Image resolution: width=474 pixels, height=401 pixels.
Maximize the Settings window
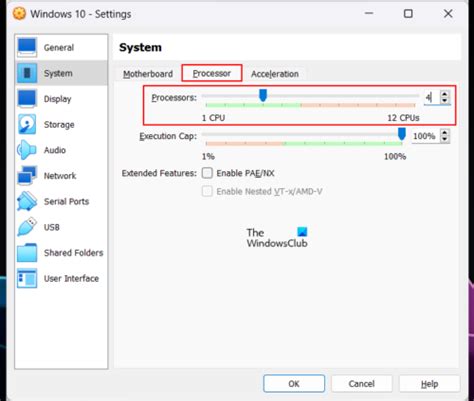pyautogui.click(x=408, y=14)
